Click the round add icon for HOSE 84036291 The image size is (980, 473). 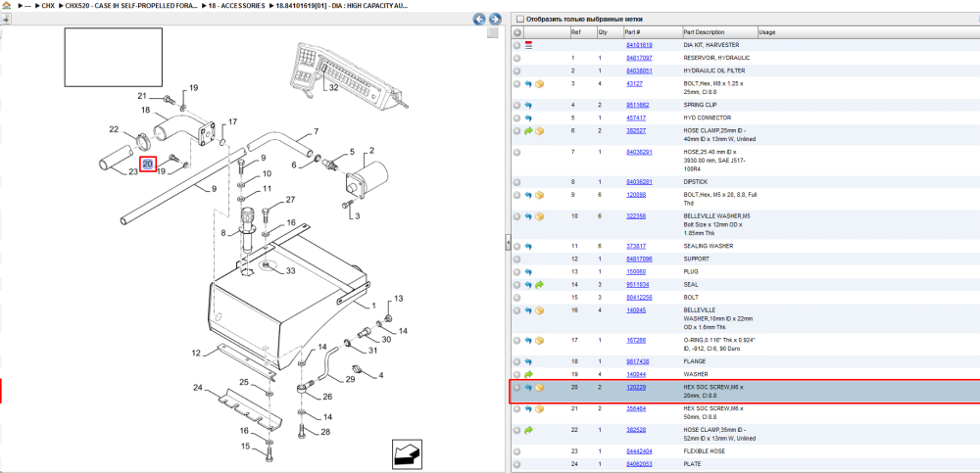[516, 153]
